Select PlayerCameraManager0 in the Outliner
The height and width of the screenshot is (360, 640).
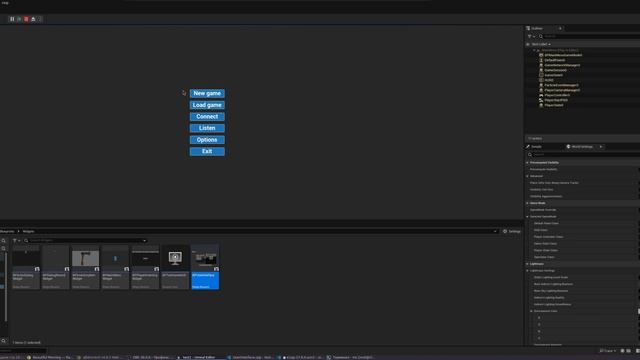click(x=562, y=90)
